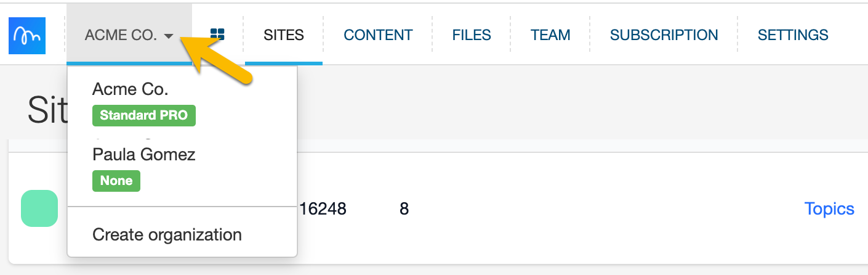
Task: Open the Topics link
Action: tap(829, 209)
